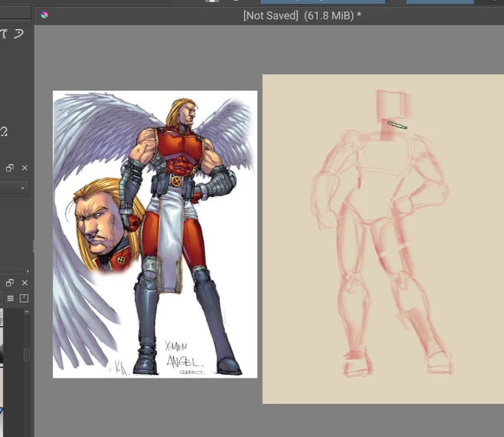Click the horizontal scrollbar's right arrow

click(x=28, y=271)
